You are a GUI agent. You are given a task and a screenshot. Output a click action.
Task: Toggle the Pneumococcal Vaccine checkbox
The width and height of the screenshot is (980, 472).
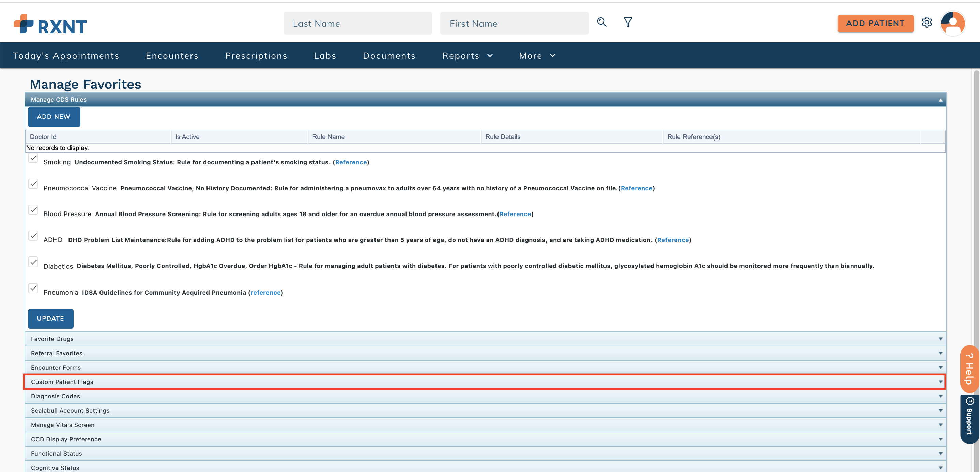pos(33,184)
